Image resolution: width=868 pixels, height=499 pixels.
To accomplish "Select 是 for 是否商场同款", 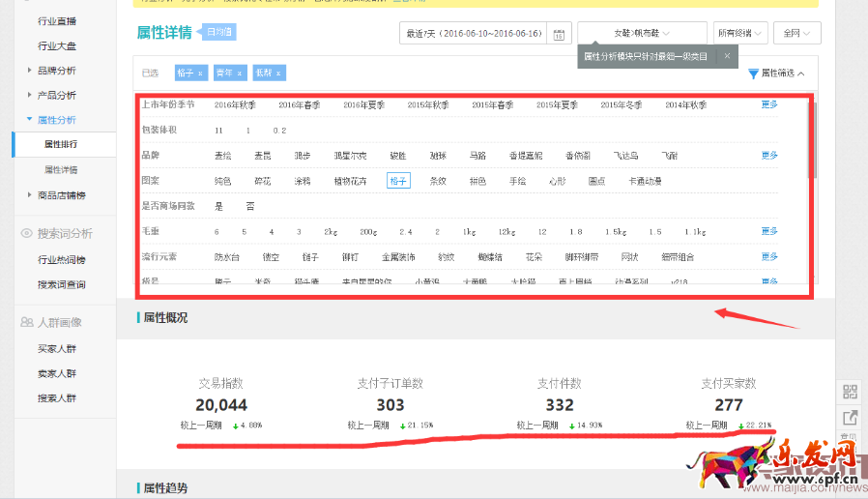I will point(218,206).
